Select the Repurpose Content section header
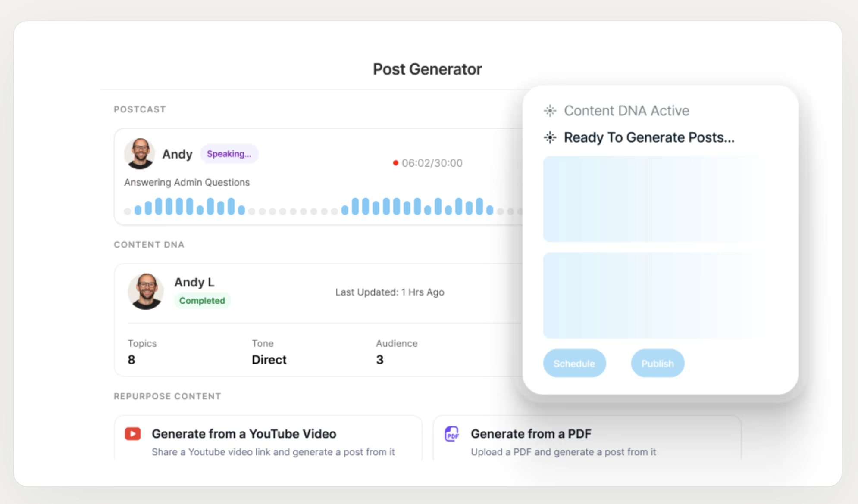The height and width of the screenshot is (504, 858). (167, 396)
